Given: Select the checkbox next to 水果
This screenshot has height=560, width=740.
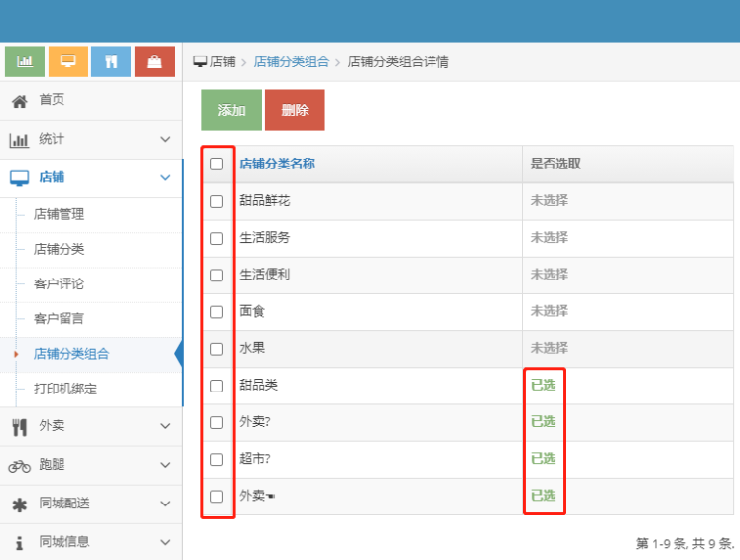Looking at the screenshot, I should pyautogui.click(x=217, y=349).
